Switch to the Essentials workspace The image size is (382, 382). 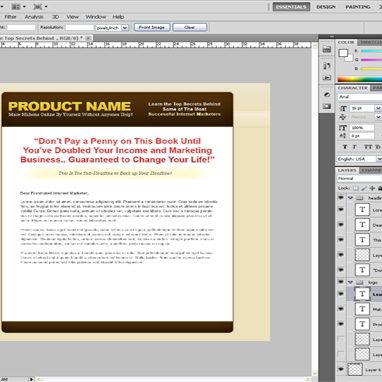[291, 7]
